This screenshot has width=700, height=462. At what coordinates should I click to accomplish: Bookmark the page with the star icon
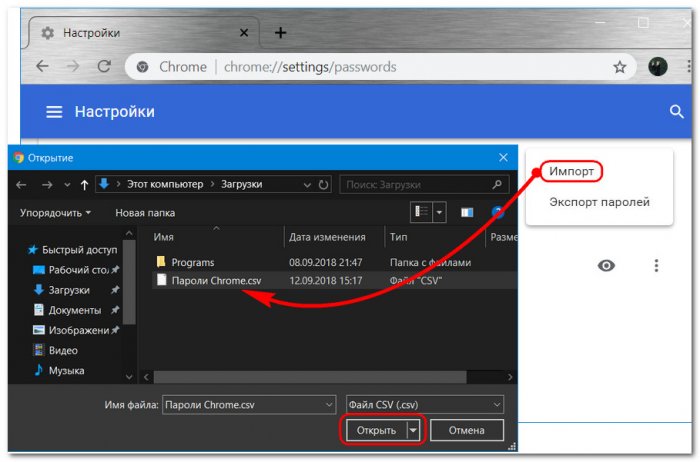coord(619,67)
